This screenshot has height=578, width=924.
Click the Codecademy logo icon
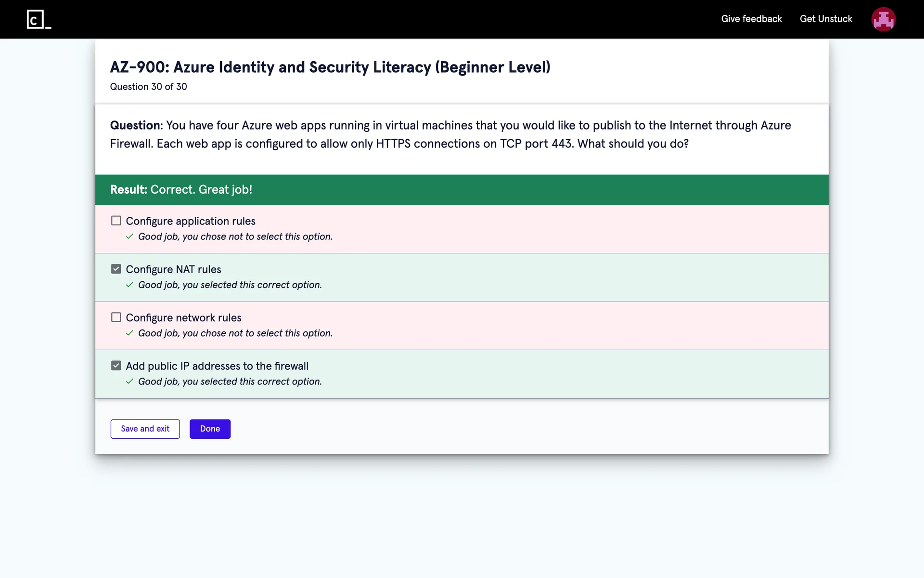coord(38,19)
